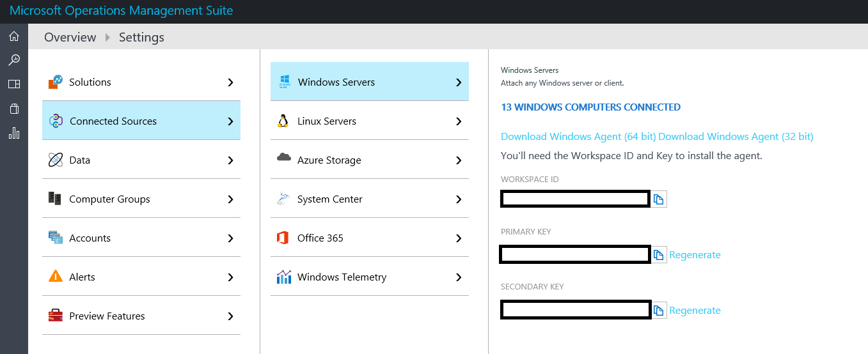Click the Settings breadcrumb
This screenshot has height=354, width=868.
(x=141, y=37)
